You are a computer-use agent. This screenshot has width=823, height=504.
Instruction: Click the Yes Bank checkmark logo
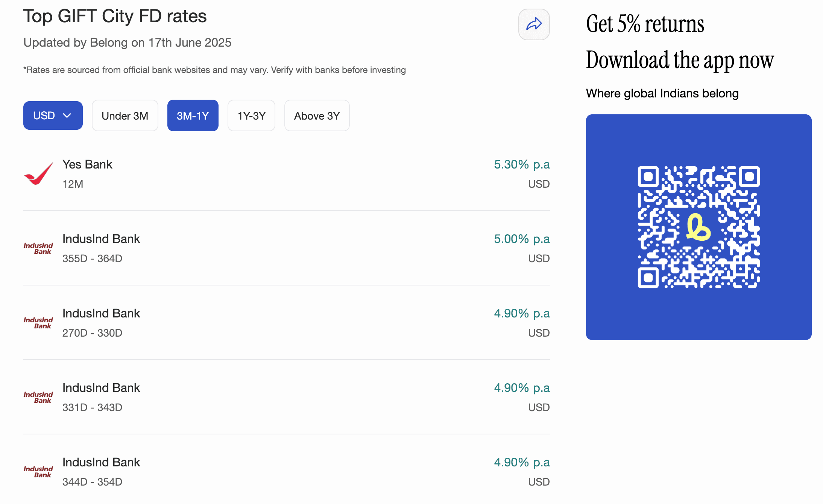click(x=38, y=174)
